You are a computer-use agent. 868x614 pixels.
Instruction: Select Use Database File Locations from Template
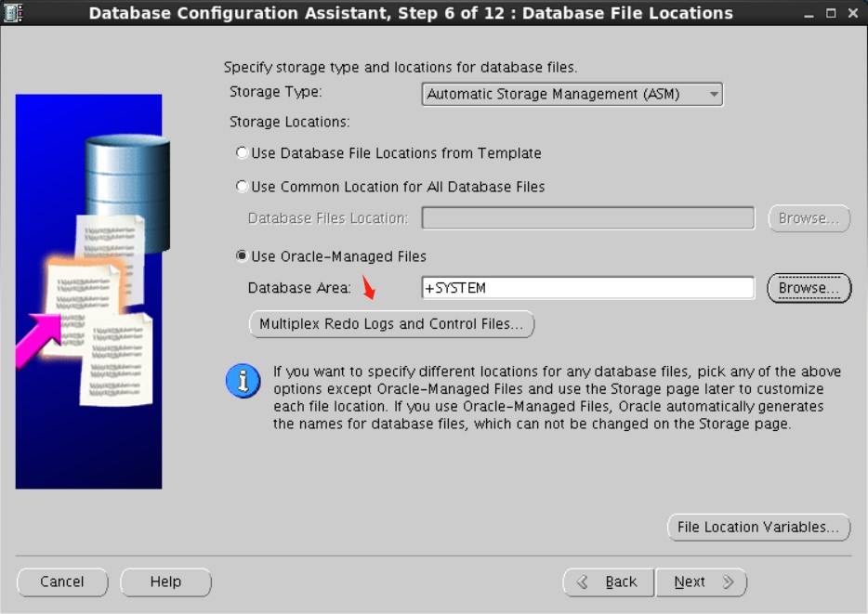tap(242, 152)
